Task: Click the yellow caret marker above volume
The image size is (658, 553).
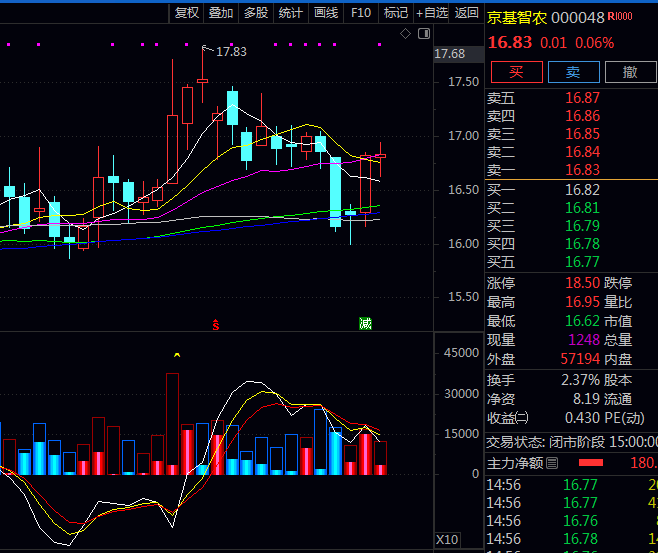Action: click(177, 355)
